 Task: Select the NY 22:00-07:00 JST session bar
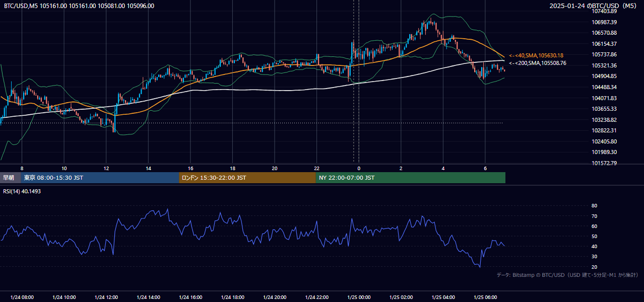coord(411,178)
